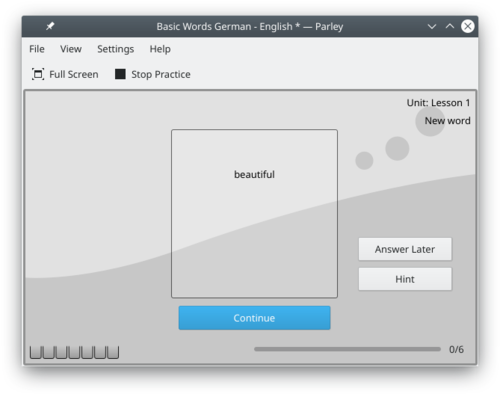Click the Answer Later button
The height and width of the screenshot is (394, 500).
click(405, 249)
